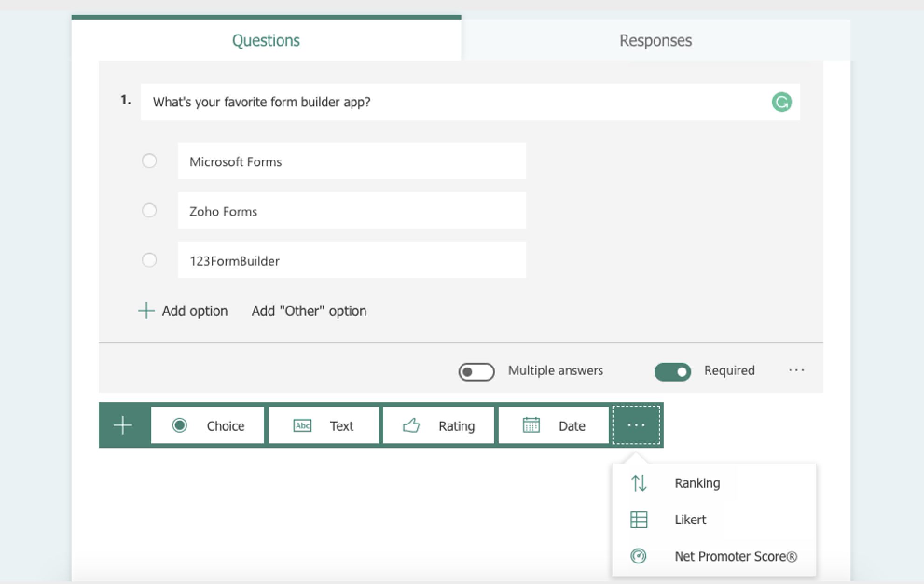Screen dimensions: 924x584
Task: Switch to the Responses tab
Action: coord(655,41)
